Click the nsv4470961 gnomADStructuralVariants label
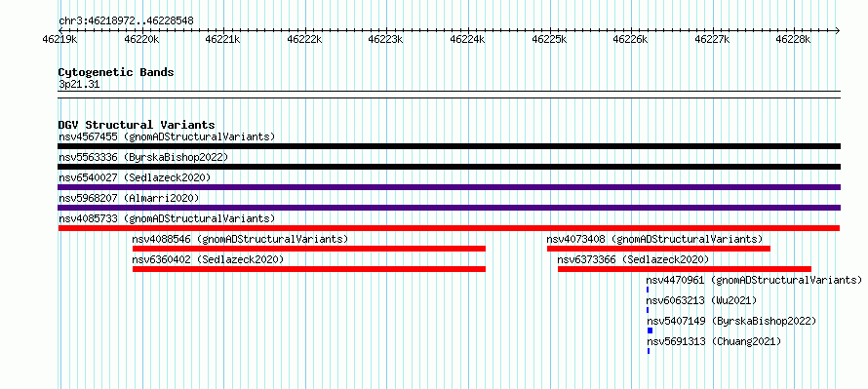This screenshot has height=389, width=868. point(754,280)
